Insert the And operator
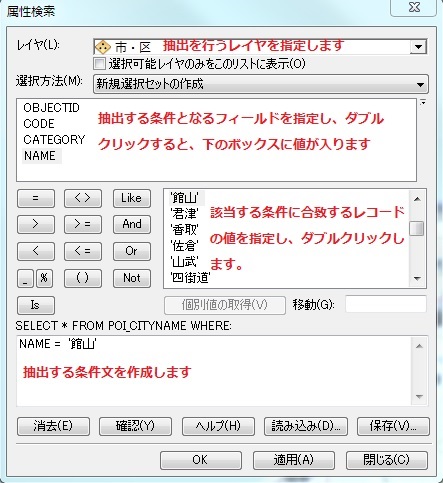 pos(132,224)
